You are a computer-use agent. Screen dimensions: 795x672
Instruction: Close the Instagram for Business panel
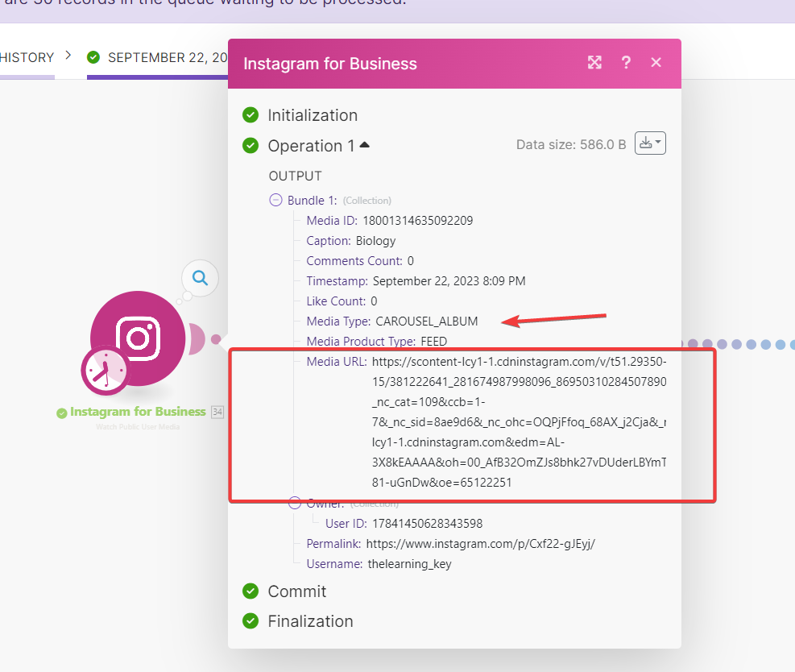tap(656, 62)
